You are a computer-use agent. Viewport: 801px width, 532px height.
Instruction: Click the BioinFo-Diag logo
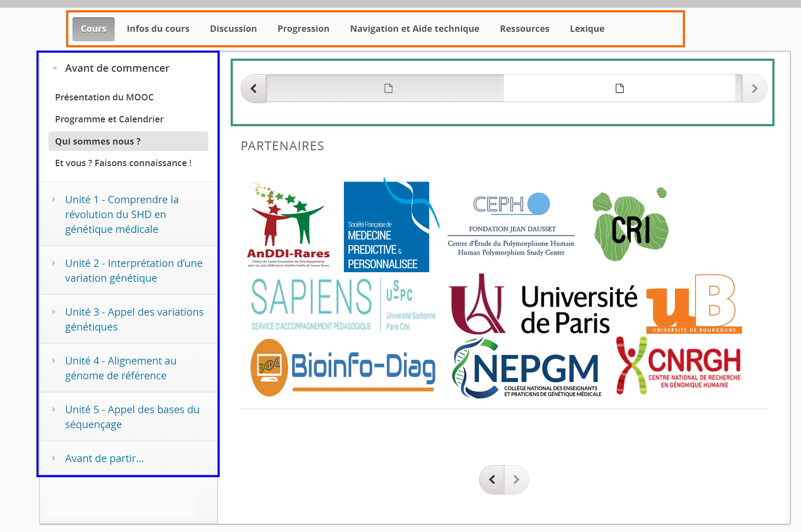pos(343,368)
